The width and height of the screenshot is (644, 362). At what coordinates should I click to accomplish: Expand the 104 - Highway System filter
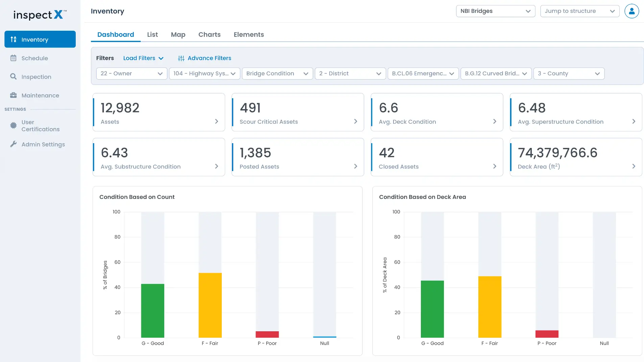[205, 74]
